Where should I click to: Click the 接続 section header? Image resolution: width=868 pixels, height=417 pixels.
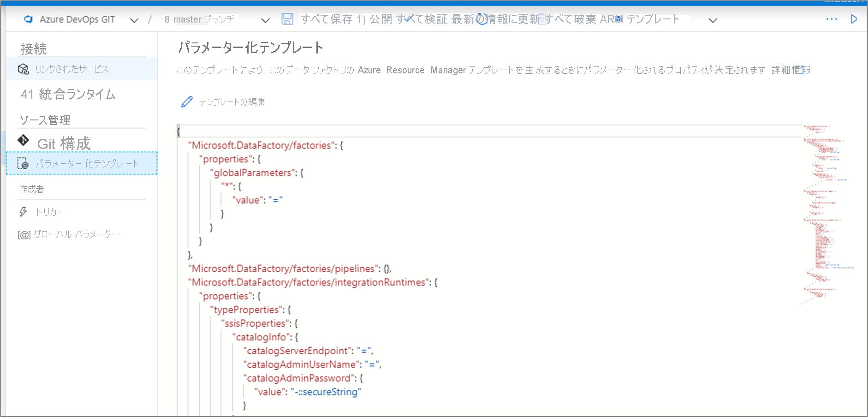point(34,48)
